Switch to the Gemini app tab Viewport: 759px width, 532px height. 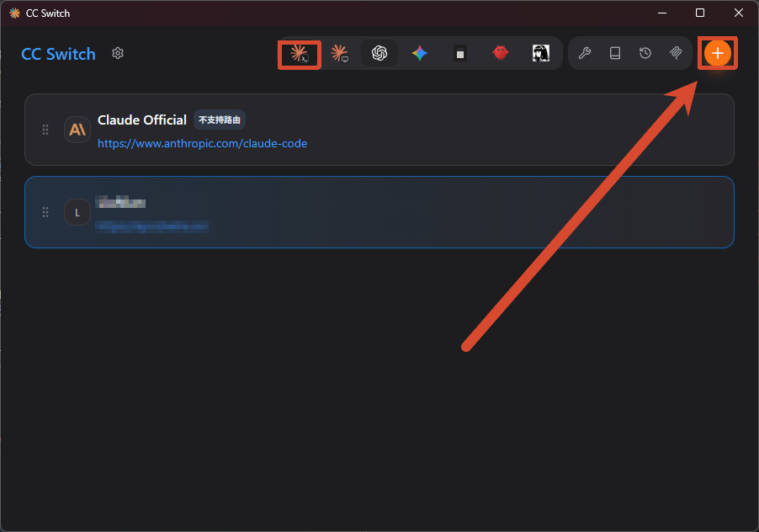420,53
